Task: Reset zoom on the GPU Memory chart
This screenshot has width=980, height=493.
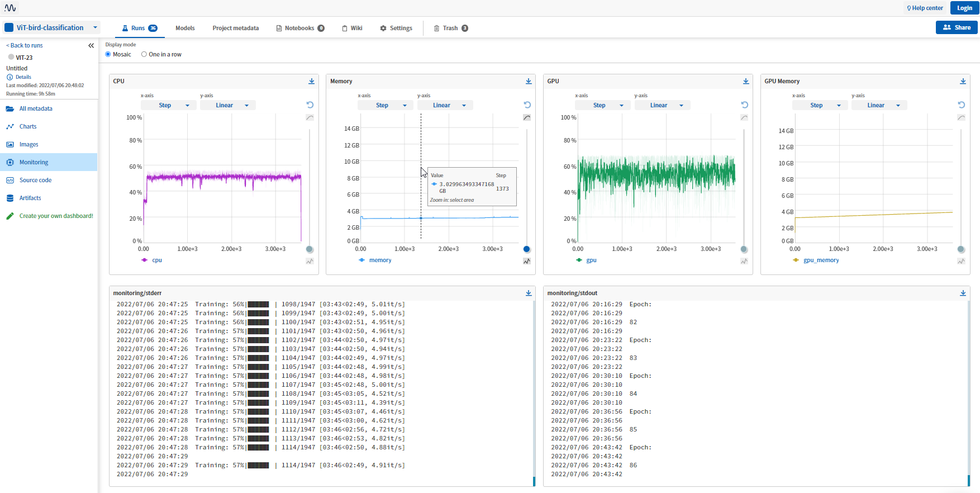Action: tap(961, 105)
